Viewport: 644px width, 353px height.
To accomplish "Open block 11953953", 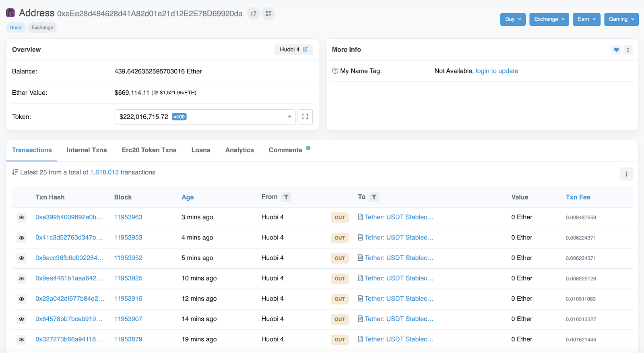I will (128, 237).
